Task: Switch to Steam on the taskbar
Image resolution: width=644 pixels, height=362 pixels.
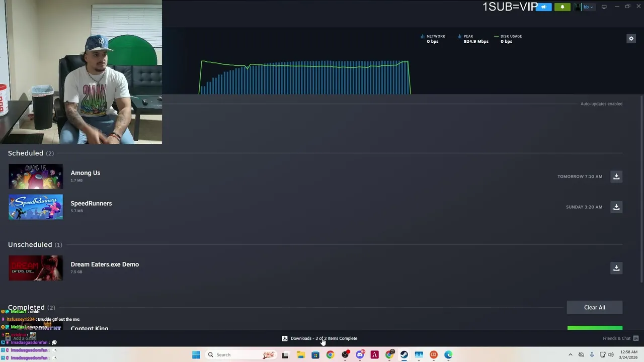Action: click(x=404, y=355)
